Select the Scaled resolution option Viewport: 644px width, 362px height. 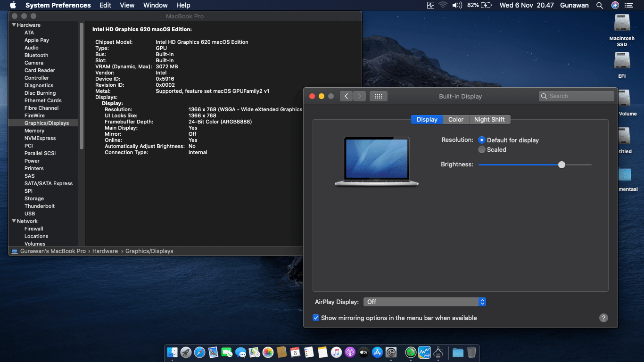pyautogui.click(x=482, y=149)
